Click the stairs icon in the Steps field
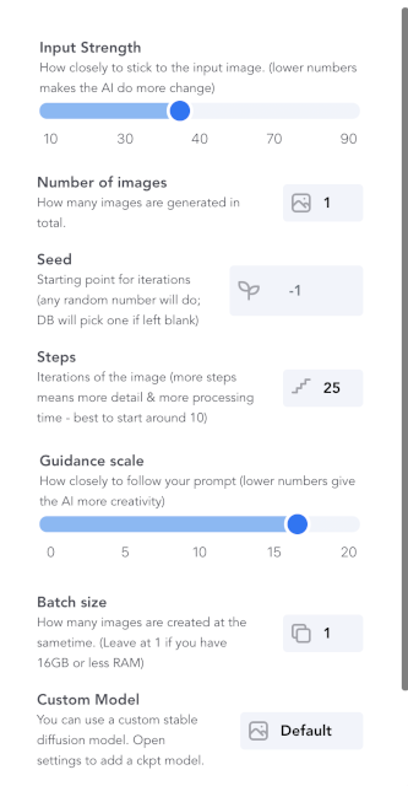This screenshot has width=408, height=786. tap(301, 387)
